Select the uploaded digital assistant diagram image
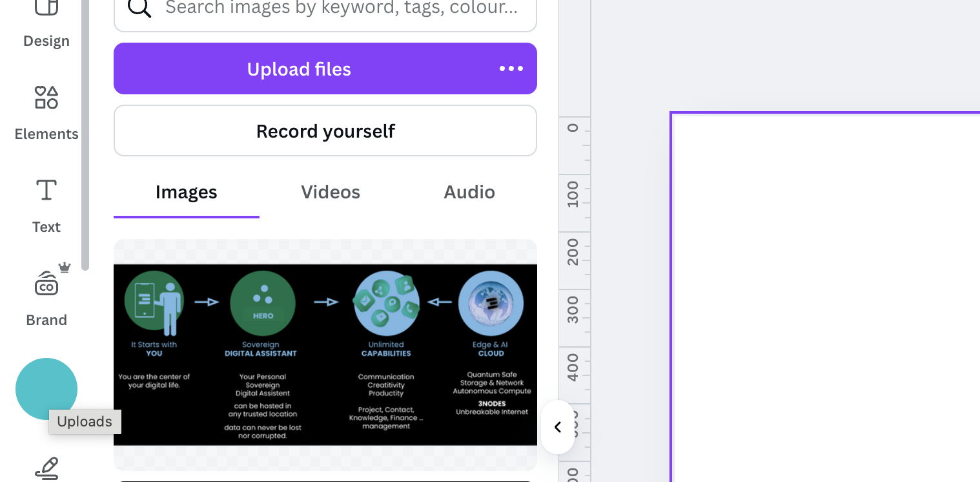The height and width of the screenshot is (482, 980). (x=325, y=355)
